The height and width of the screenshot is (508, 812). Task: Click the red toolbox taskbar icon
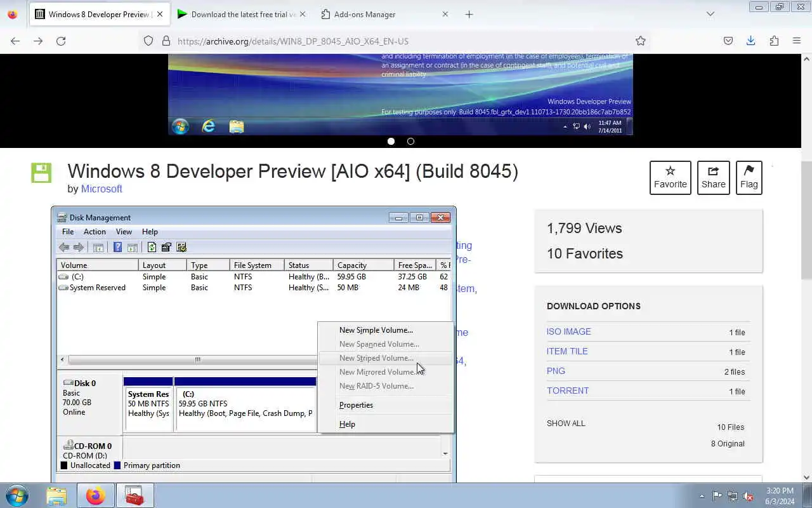(x=134, y=495)
